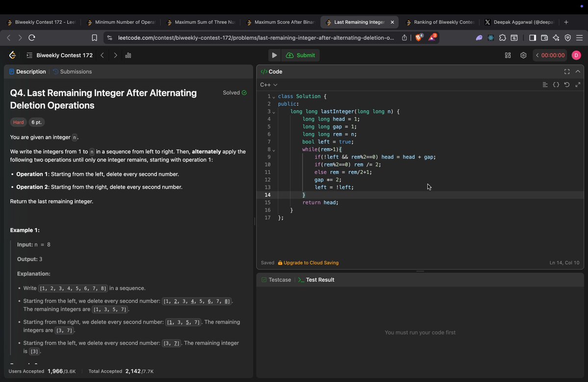The image size is (588, 382).
Task: Open a new browser tab
Action: 566,22
